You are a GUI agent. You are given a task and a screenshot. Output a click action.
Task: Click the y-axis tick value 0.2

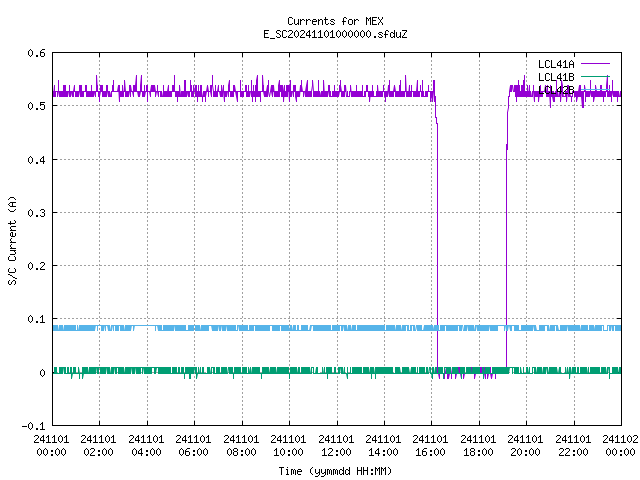click(36, 266)
